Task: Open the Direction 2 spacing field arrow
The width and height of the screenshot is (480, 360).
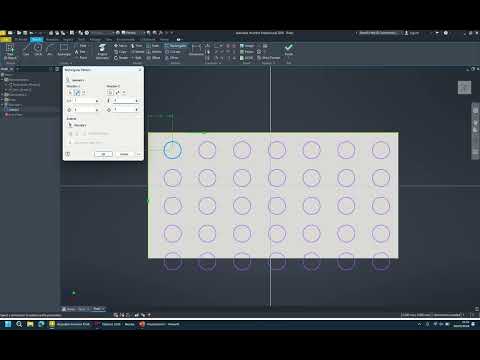Action: [x=137, y=109]
